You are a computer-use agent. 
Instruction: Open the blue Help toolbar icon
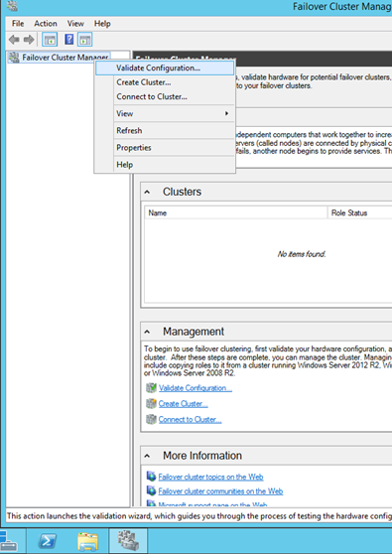click(68, 40)
